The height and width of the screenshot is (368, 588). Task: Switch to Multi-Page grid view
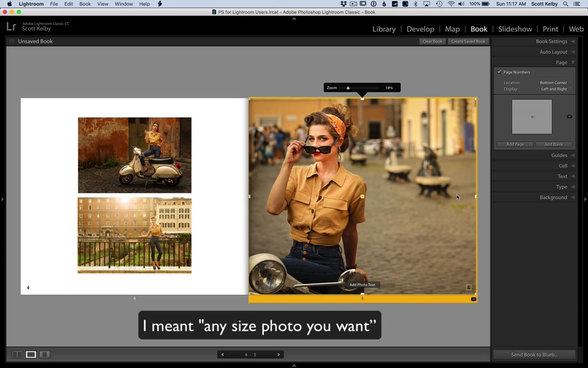[17, 354]
